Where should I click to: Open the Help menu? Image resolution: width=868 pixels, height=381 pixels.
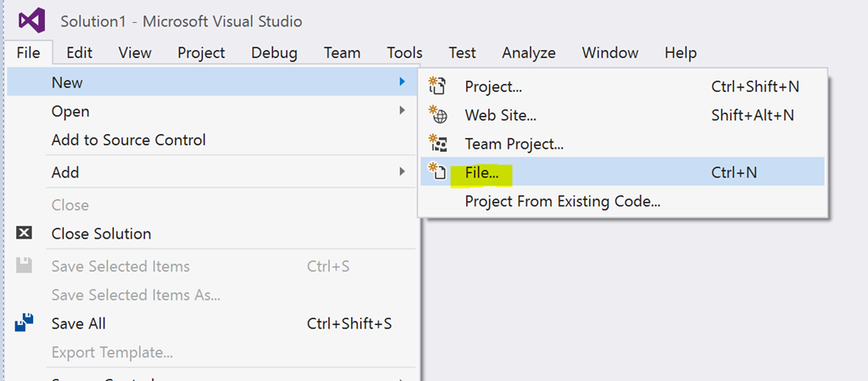(680, 53)
